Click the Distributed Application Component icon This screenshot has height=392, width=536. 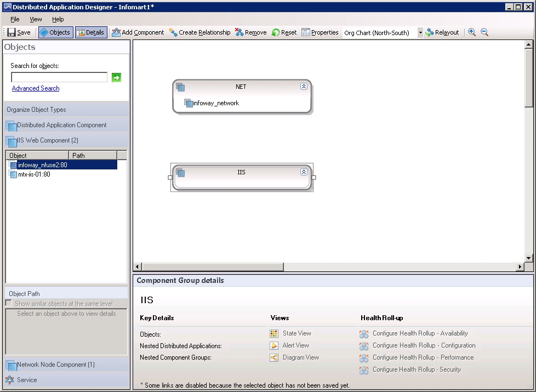[12, 126]
